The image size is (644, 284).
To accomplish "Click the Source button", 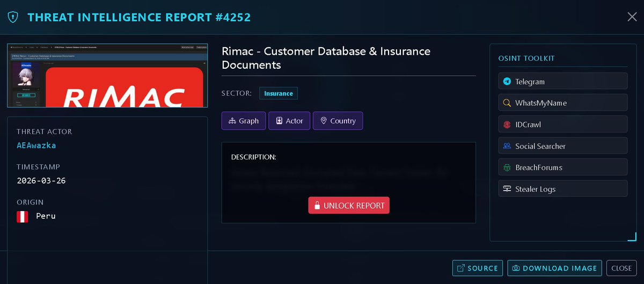I will (x=478, y=268).
